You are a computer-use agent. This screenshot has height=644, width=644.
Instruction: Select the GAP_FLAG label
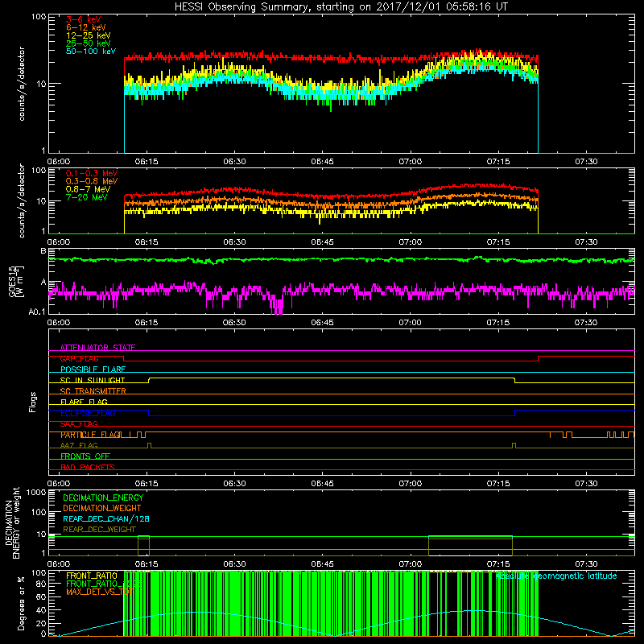(x=79, y=358)
